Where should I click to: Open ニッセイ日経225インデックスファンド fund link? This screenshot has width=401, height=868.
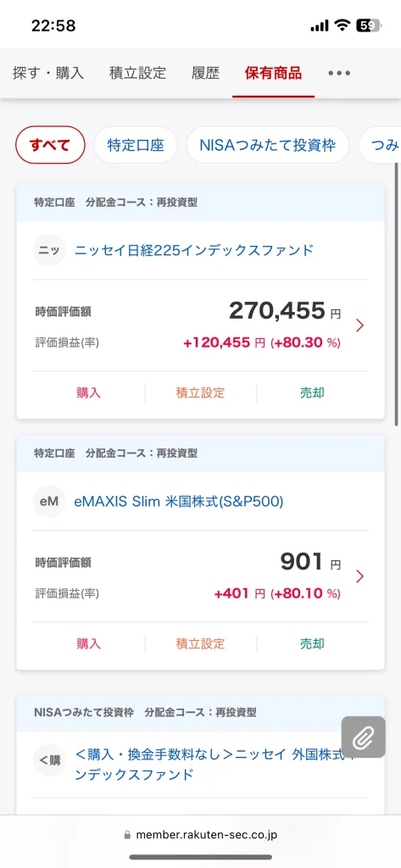(x=194, y=251)
